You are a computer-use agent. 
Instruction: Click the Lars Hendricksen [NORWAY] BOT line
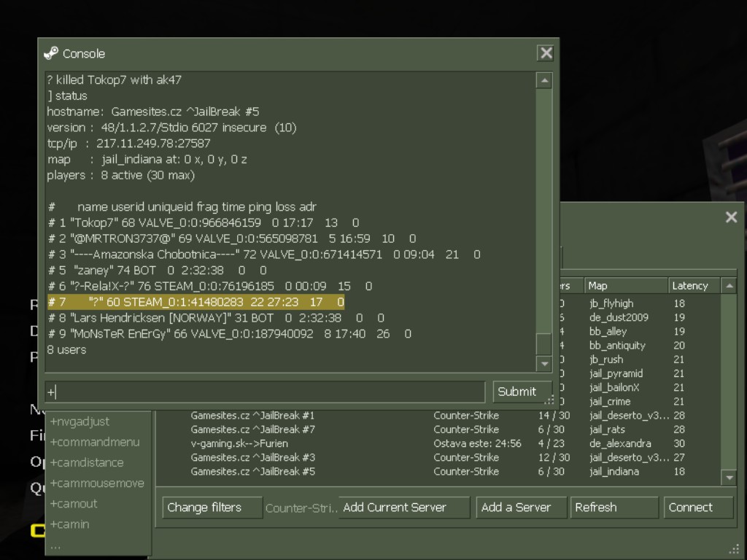coord(216,318)
